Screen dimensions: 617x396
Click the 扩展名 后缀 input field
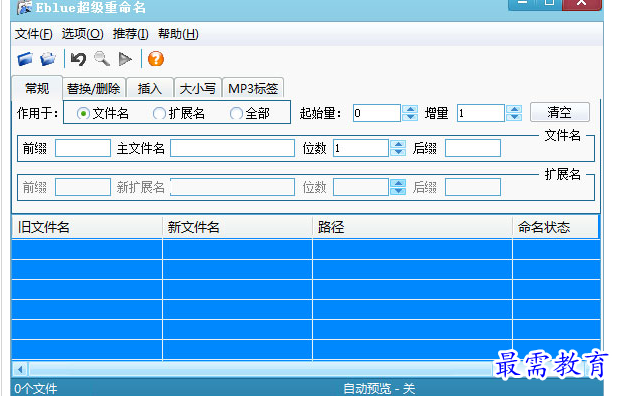pyautogui.click(x=473, y=187)
